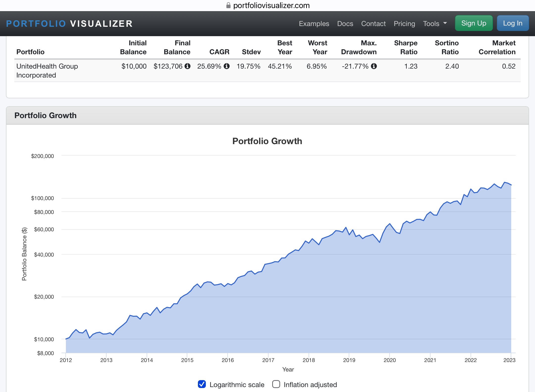Screen dimensions: 535x392
Task: Open the Tools dropdown menu
Action: (x=435, y=24)
